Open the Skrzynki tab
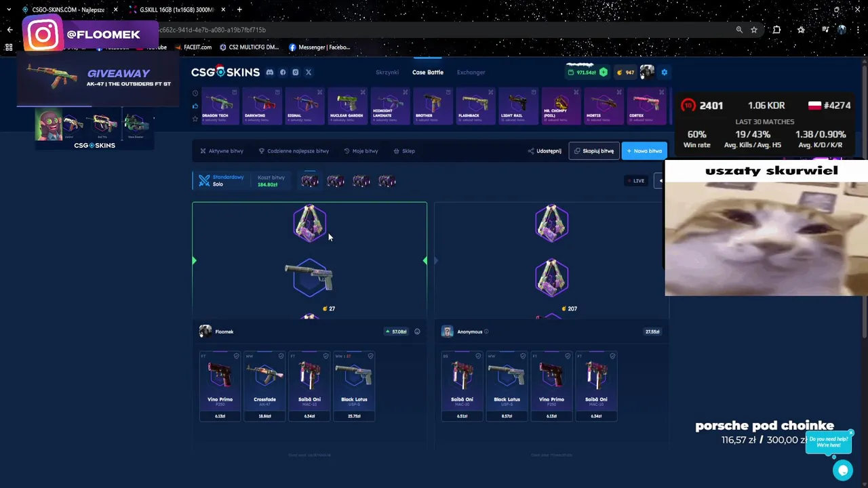Viewport: 868px width, 488px height. [x=387, y=73]
